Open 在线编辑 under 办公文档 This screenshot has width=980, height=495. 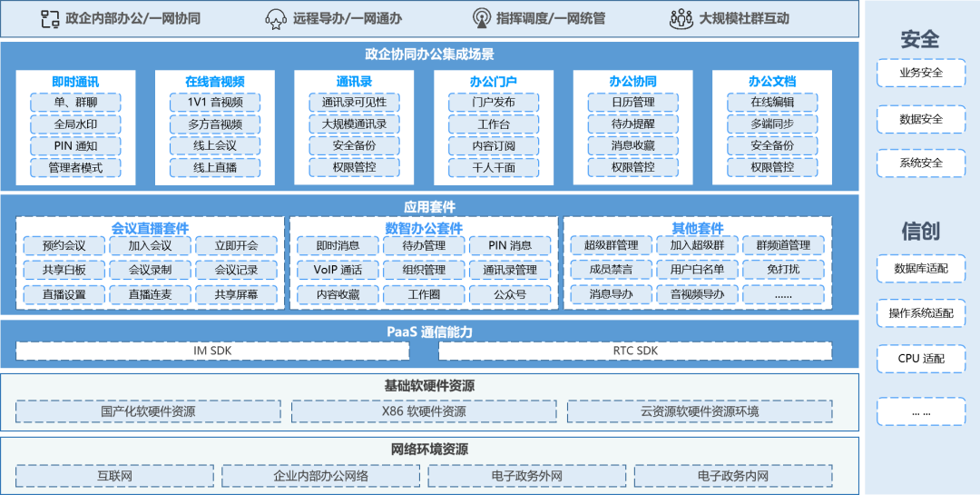pos(772,102)
